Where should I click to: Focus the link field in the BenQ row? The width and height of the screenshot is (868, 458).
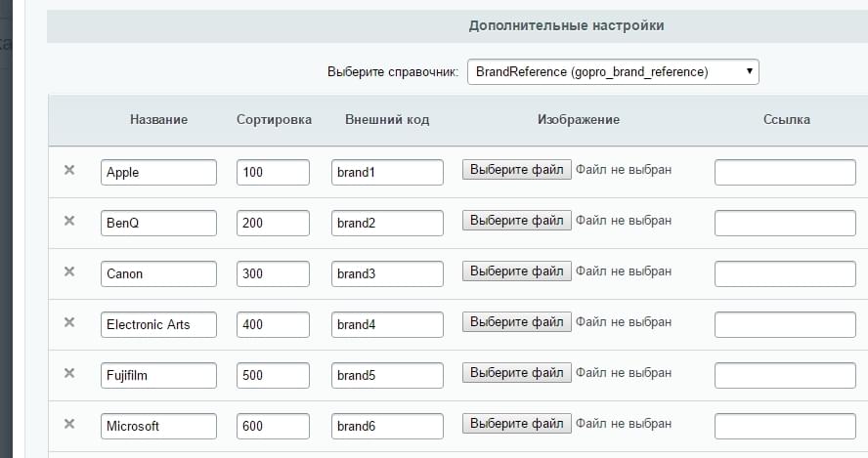coord(785,223)
